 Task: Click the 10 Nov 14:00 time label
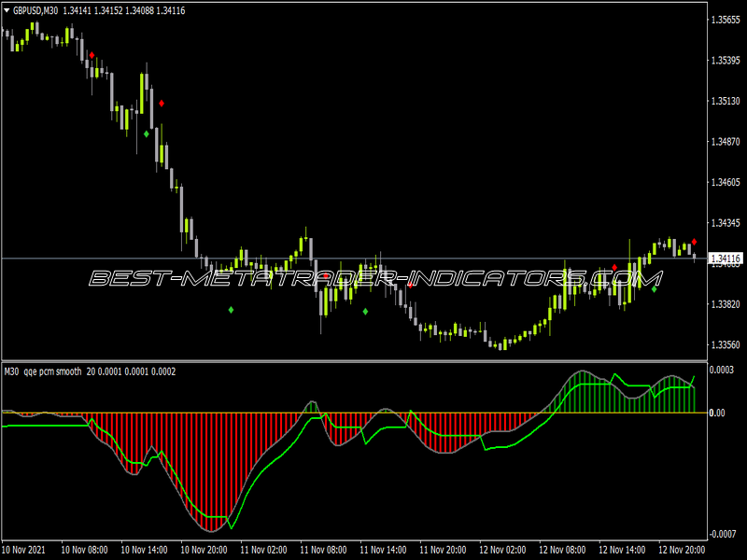point(144,550)
